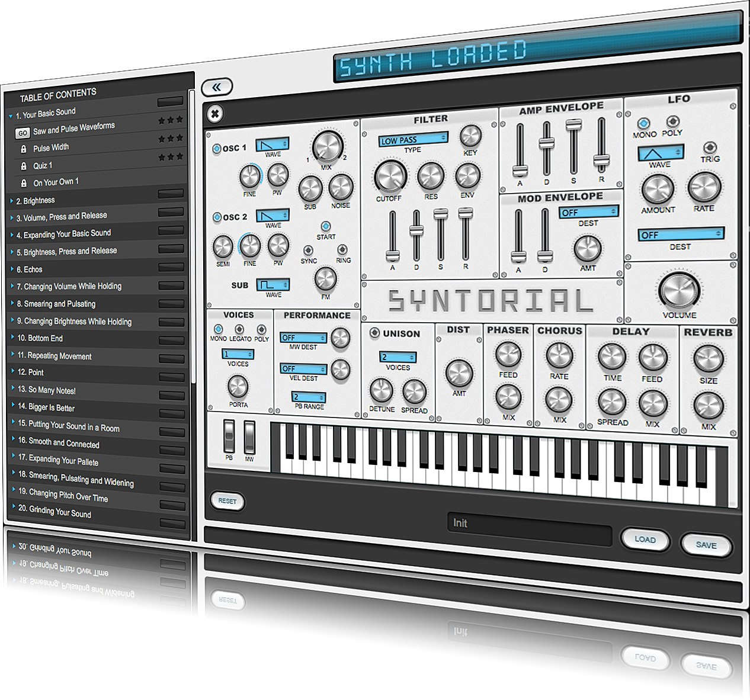Open the OSC 1 WAVE dropdown
Viewport: 750px width, 700px height.
pos(273,145)
